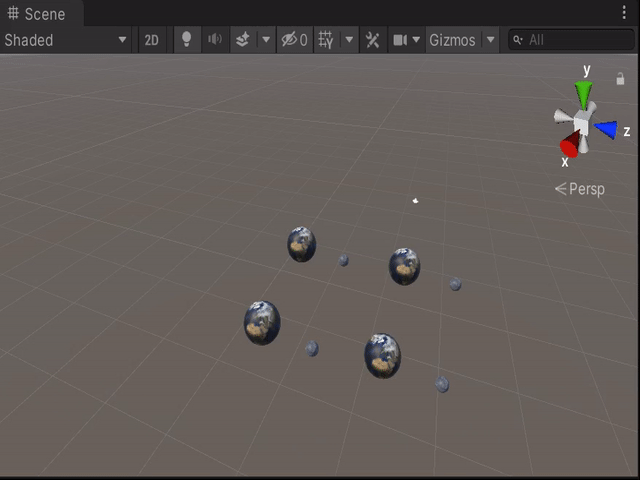Expand the Gizmos dropdown arrow
640x480 pixels.
(491, 40)
